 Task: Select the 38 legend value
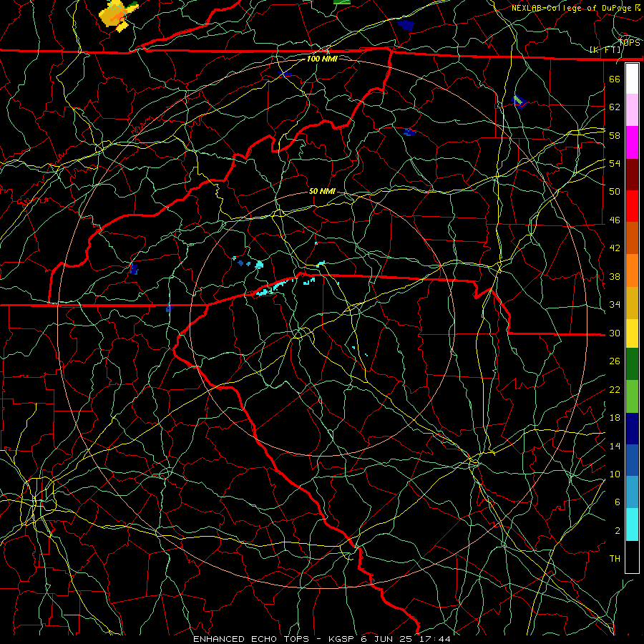615,276
